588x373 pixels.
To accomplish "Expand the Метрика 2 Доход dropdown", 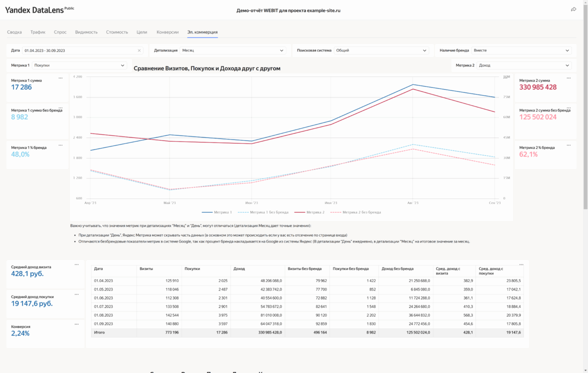I will click(524, 65).
